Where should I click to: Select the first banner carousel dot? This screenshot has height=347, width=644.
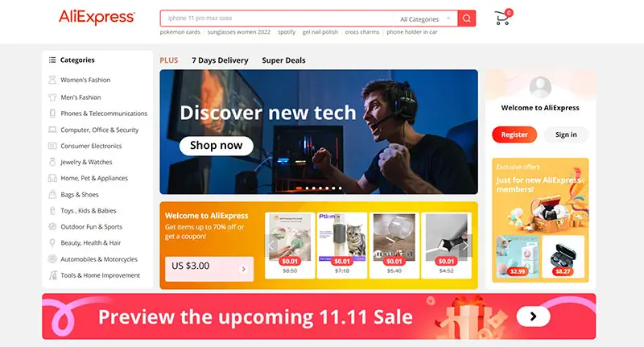(x=299, y=188)
